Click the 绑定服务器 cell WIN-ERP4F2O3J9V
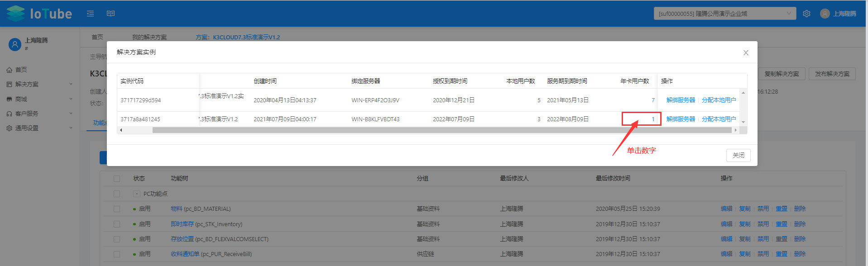 pyautogui.click(x=375, y=100)
